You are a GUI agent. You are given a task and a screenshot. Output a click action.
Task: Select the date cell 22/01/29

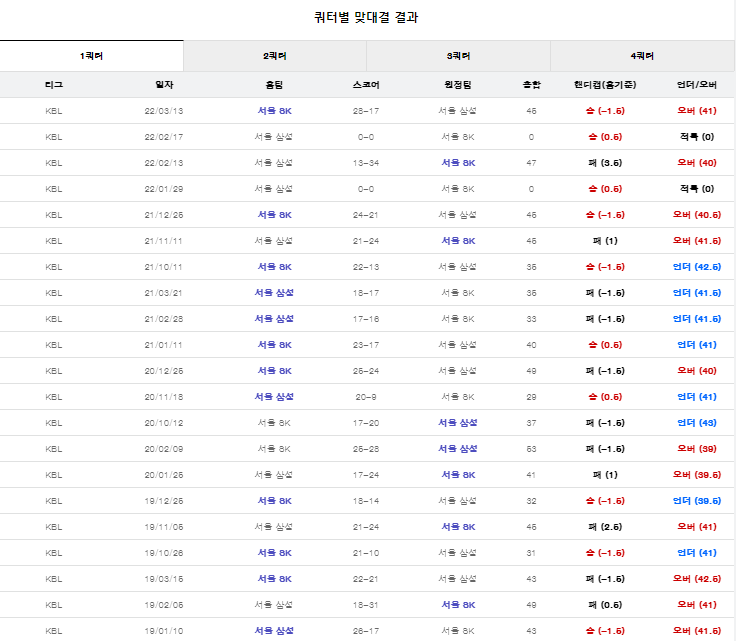(x=164, y=189)
